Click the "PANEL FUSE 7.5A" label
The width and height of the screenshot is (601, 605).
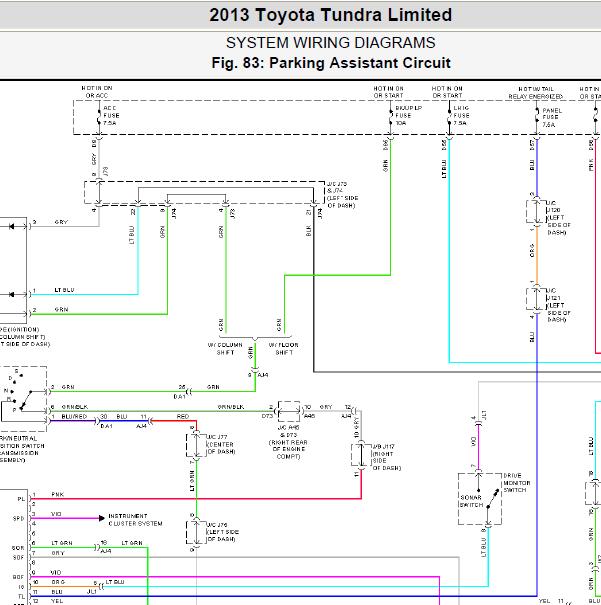point(552,118)
